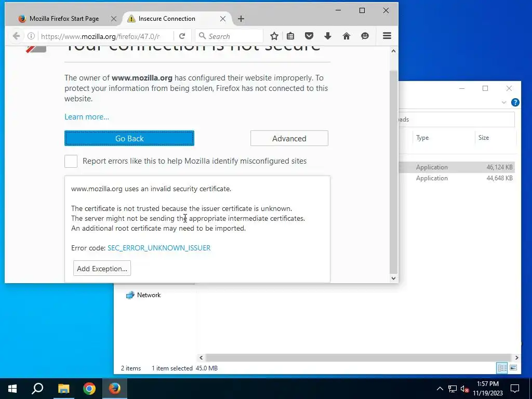Image resolution: width=532 pixels, height=399 pixels.
Task: Sort by Size column in Explorer
Action: [495, 137]
